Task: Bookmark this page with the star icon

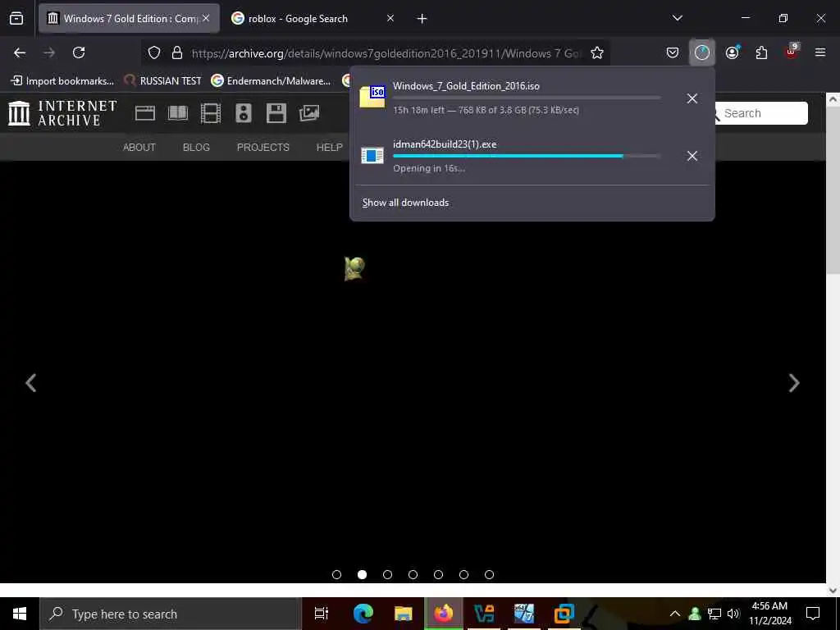Action: pyautogui.click(x=597, y=53)
